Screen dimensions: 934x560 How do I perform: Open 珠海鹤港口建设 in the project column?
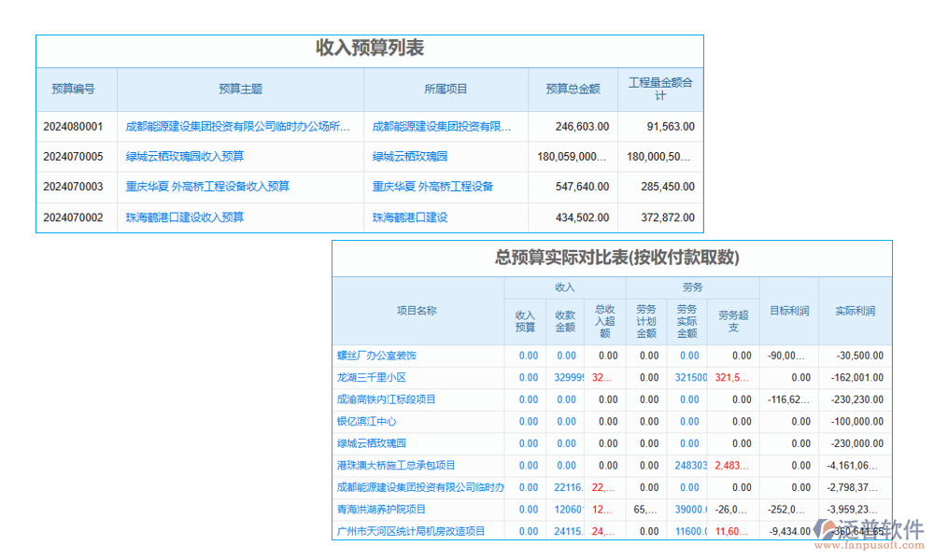[x=408, y=217]
